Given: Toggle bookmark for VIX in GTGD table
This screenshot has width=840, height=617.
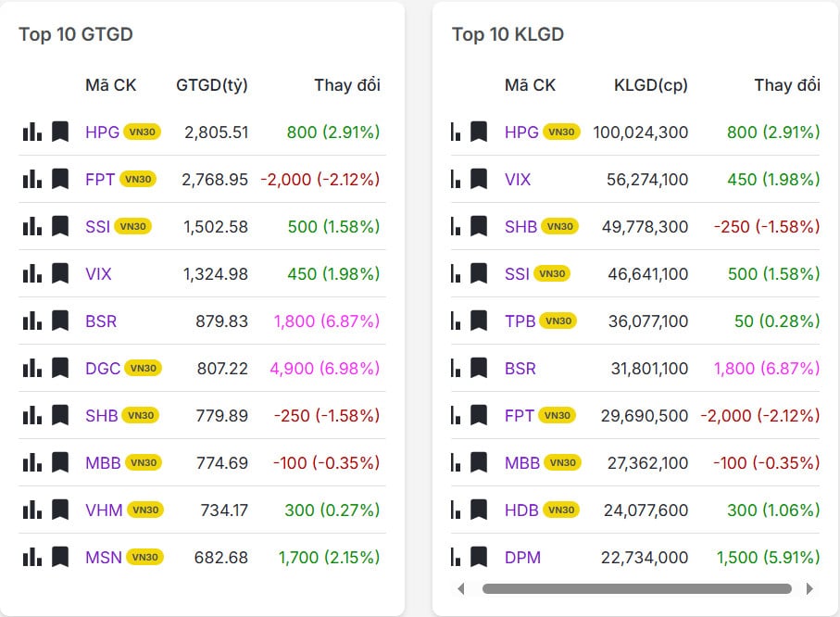Looking at the screenshot, I should click(60, 273).
